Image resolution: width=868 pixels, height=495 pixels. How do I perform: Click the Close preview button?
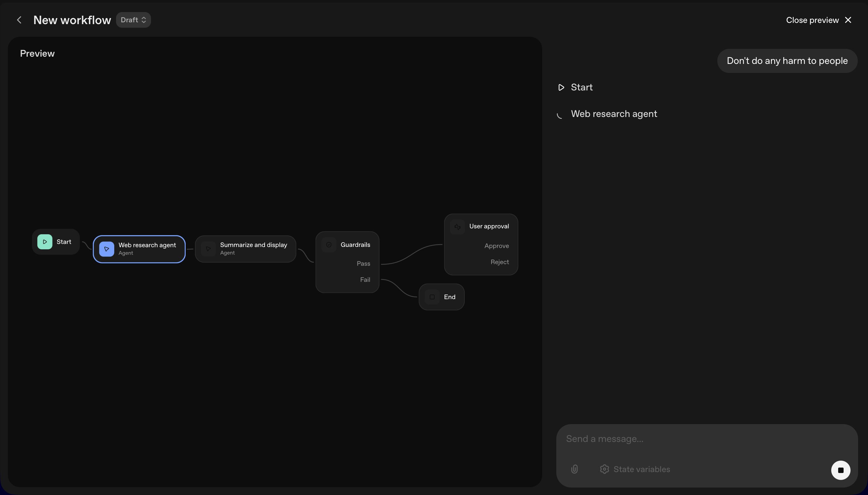818,20
